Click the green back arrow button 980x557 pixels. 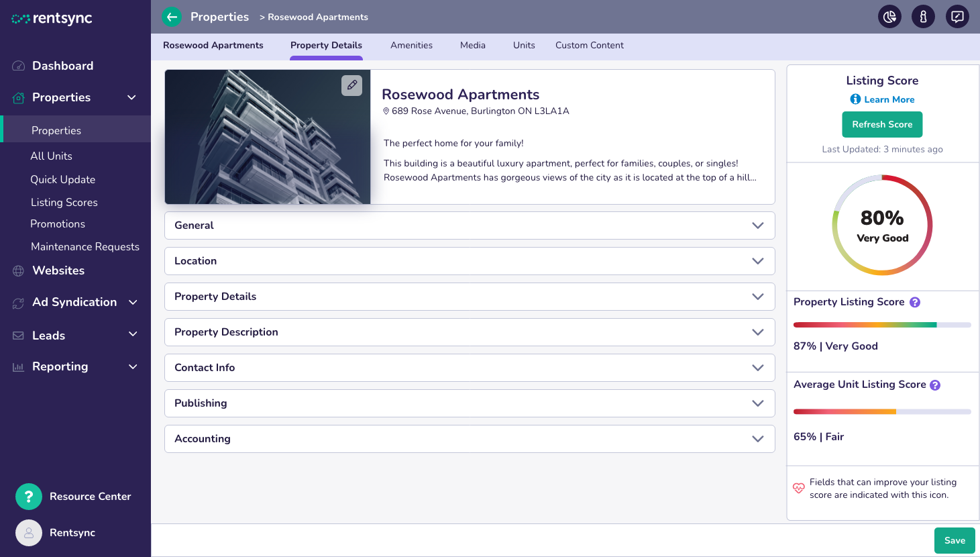point(172,17)
